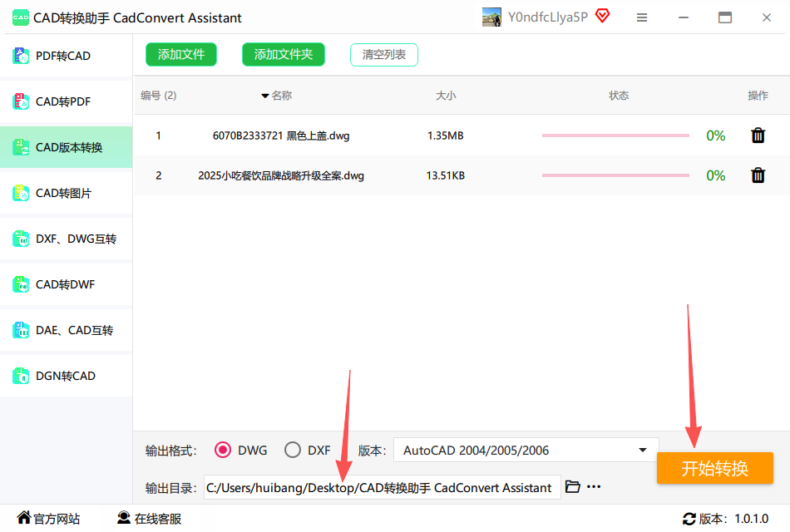Click the 添加文件夹 button
This screenshot has height=532, width=790.
(284, 54)
